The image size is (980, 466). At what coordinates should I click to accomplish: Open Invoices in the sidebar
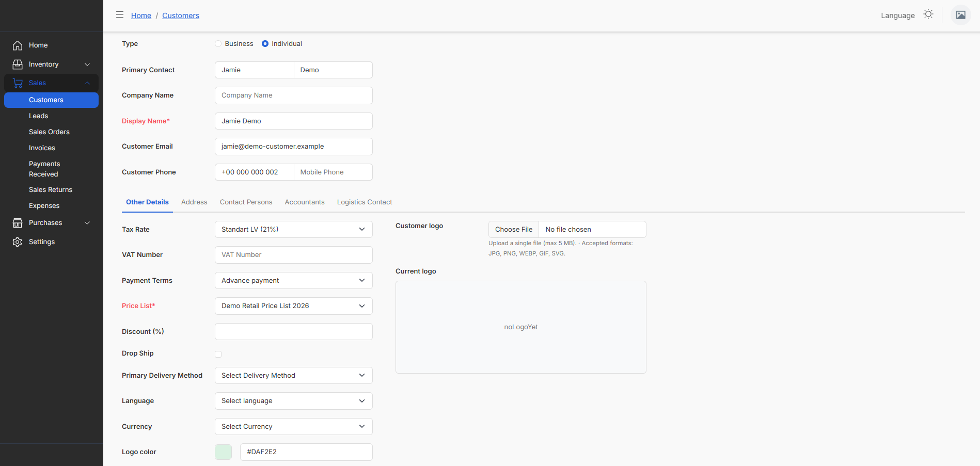[x=51, y=148]
